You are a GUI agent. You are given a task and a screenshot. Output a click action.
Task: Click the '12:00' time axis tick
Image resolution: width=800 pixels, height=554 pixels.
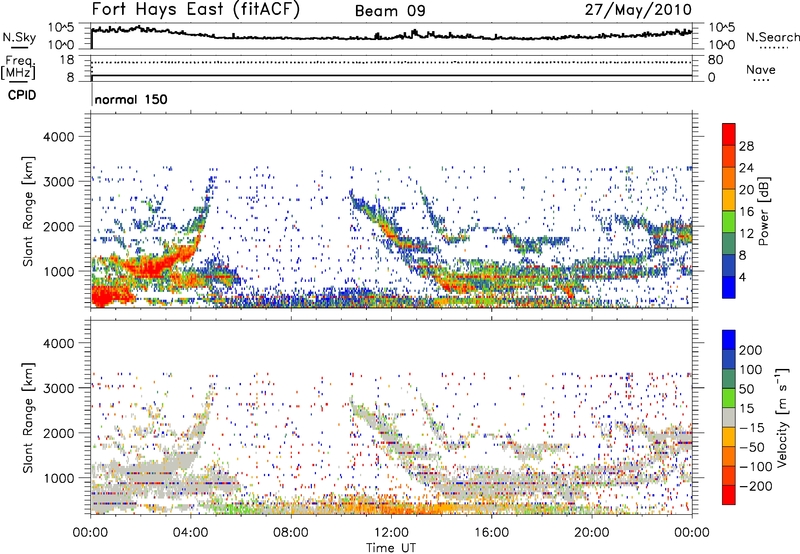click(x=391, y=533)
